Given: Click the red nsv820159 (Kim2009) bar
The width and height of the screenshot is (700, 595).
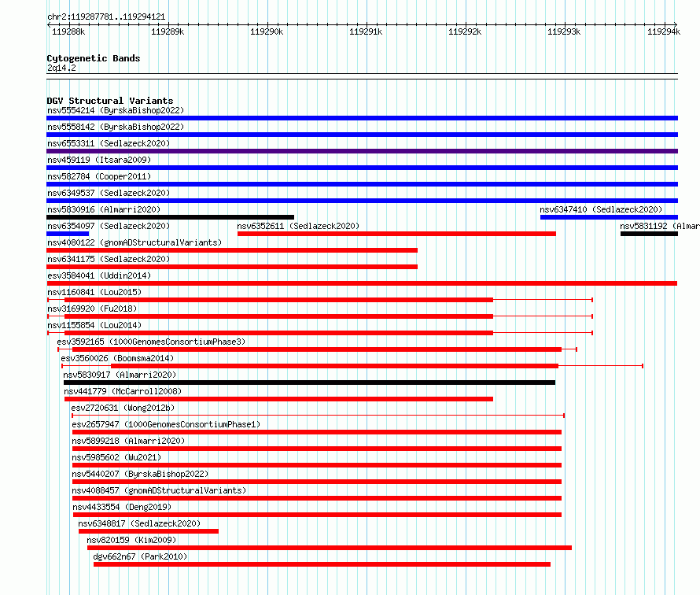Looking at the screenshot, I should click(330, 548).
